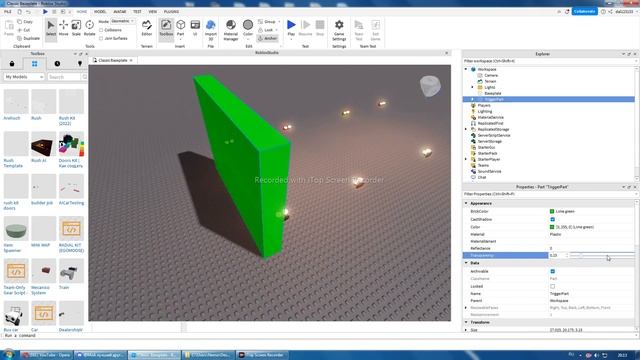Click Cut in Clipboard group
The width and height of the screenshot is (640, 360).
(x=24, y=30)
